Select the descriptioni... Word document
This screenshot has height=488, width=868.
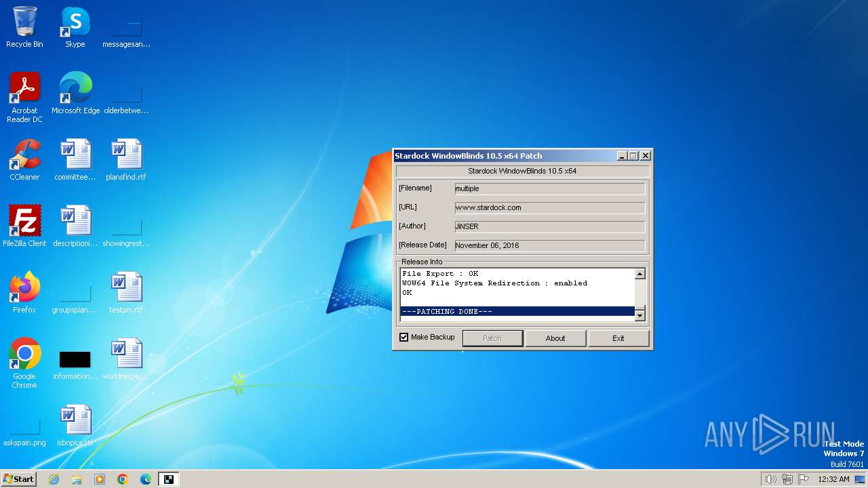[x=75, y=226]
